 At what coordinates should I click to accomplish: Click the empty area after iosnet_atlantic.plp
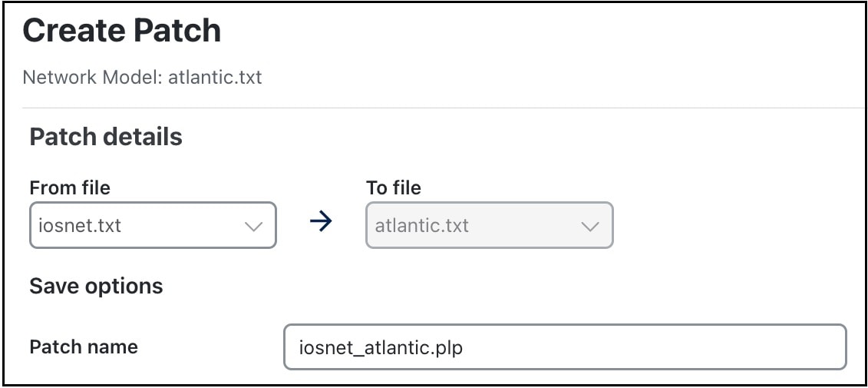click(x=653, y=347)
